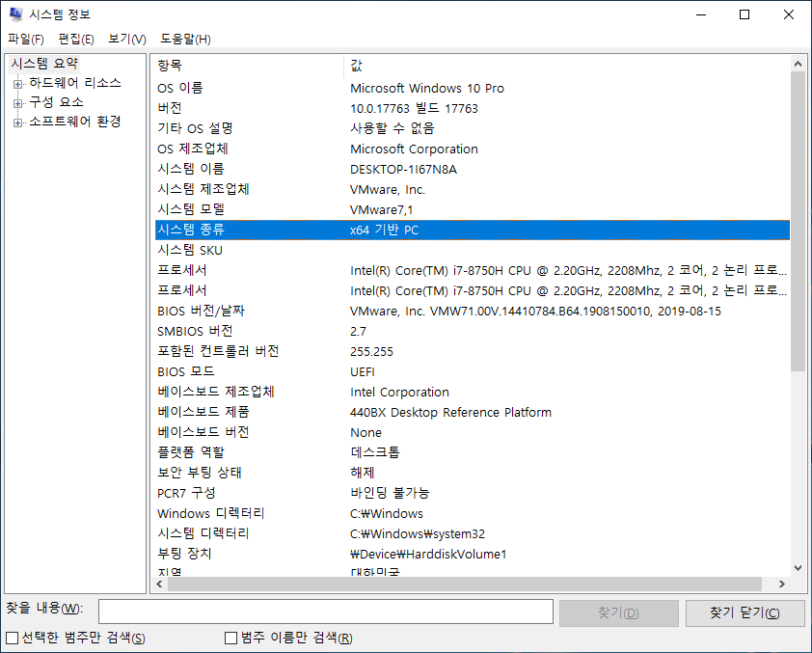This screenshot has height=653, width=812.
Task: Click the 찾기(D) button
Action: tap(619, 613)
